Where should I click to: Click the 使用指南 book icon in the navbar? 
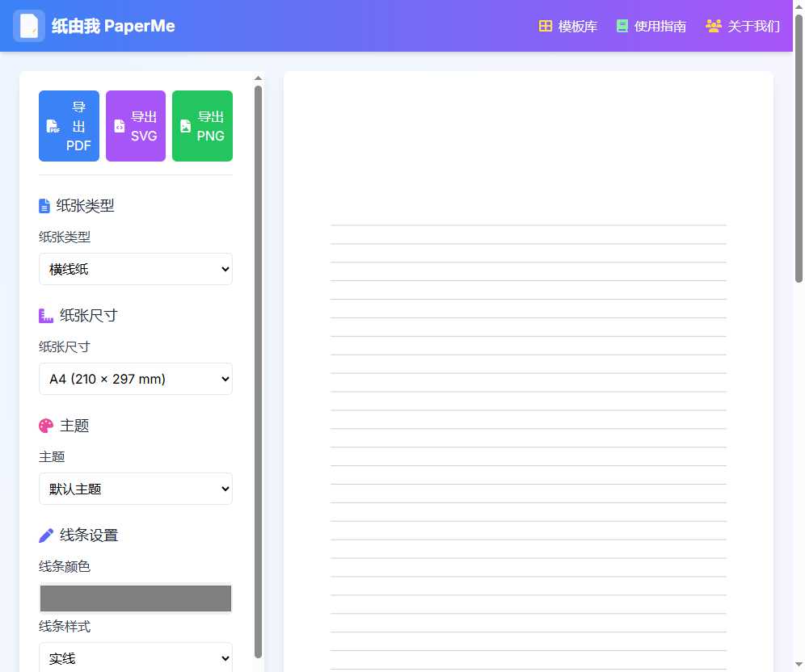[622, 26]
